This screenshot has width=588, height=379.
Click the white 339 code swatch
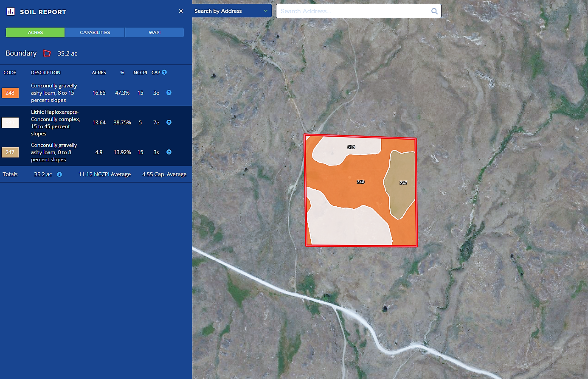tap(10, 123)
